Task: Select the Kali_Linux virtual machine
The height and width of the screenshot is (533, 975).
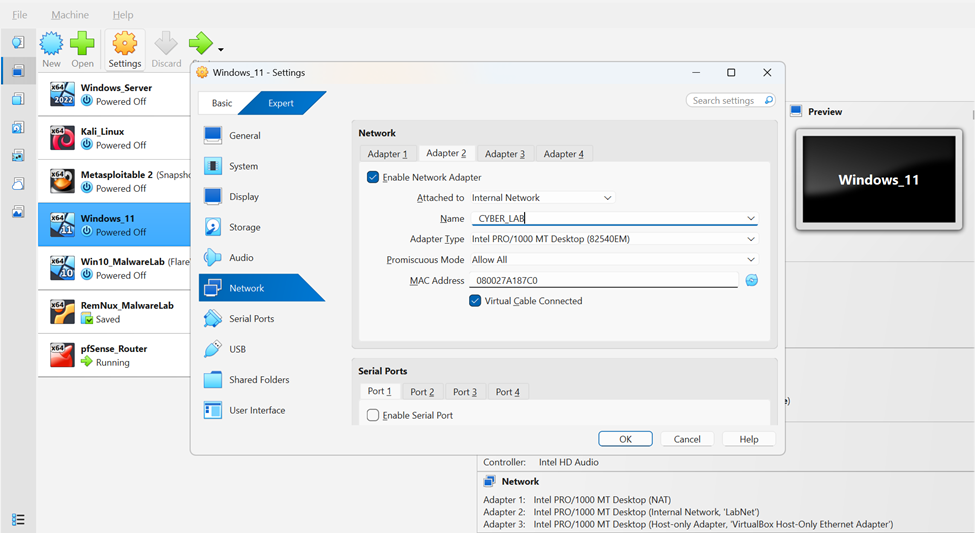Action: click(114, 137)
